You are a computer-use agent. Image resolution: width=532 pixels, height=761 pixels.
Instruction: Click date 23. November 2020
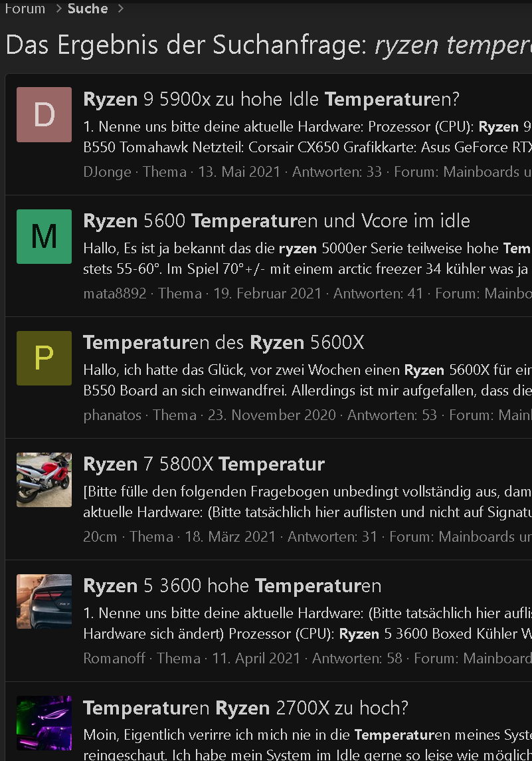[x=272, y=415]
